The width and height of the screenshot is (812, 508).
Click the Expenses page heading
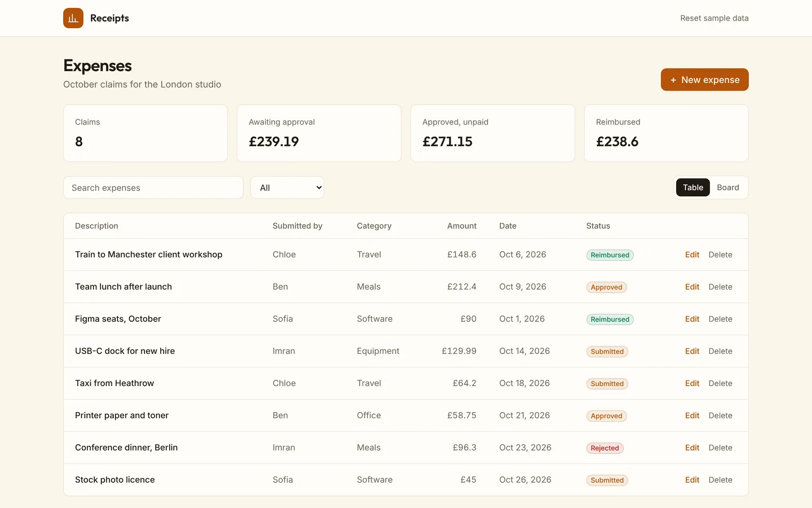pos(98,65)
